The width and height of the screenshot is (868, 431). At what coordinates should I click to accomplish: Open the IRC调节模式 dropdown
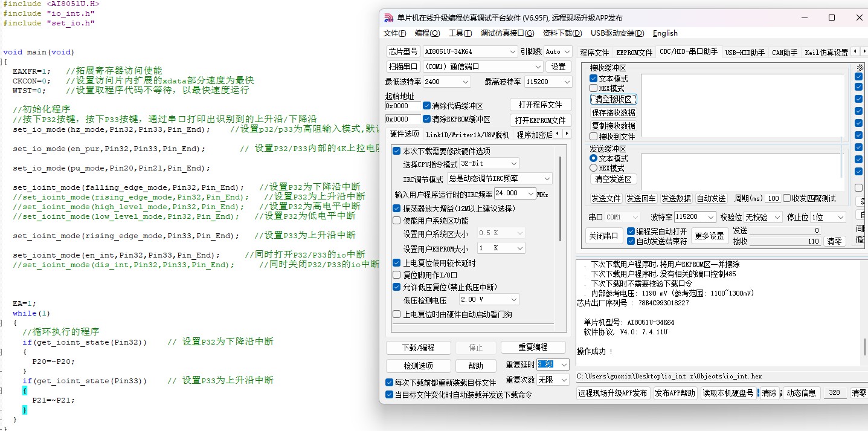click(500, 179)
